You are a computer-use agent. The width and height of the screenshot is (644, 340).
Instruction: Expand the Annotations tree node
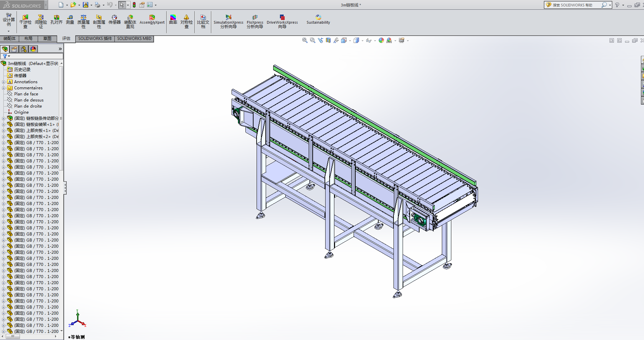coord(4,82)
